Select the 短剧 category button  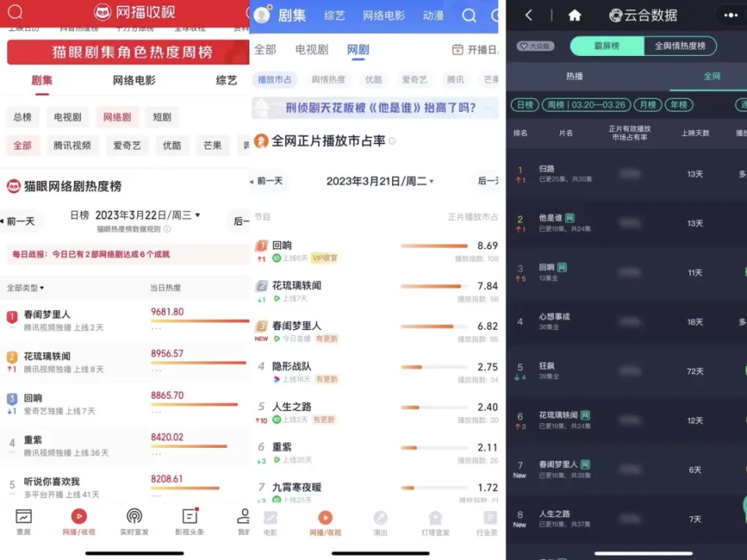[x=162, y=117]
